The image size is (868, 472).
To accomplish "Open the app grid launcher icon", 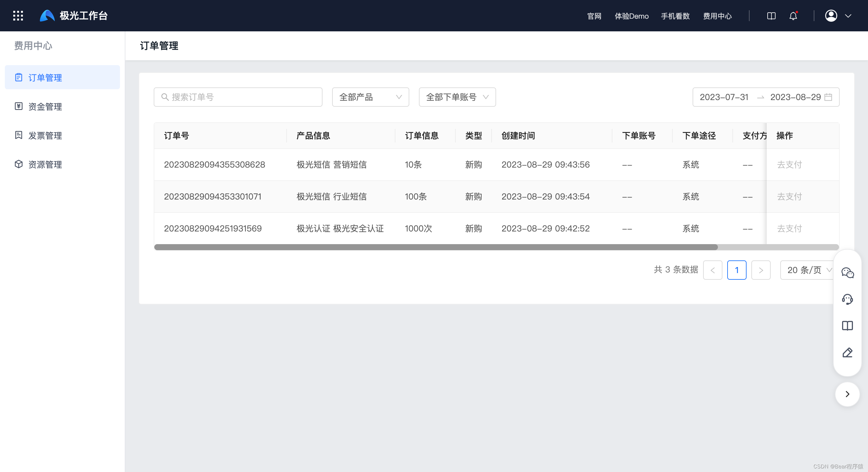I will point(18,15).
